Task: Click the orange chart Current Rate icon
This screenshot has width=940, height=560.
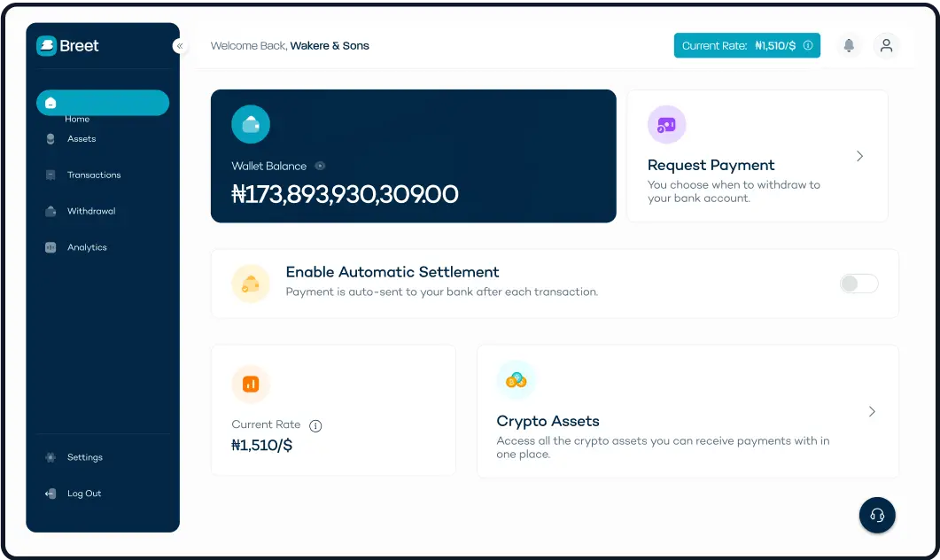Action: point(251,384)
